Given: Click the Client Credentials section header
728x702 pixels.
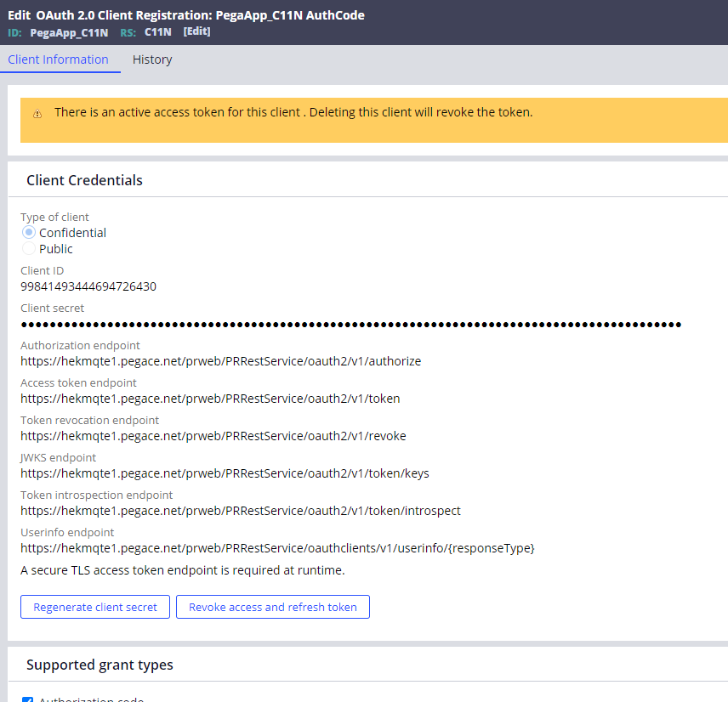Looking at the screenshot, I should pos(84,180).
